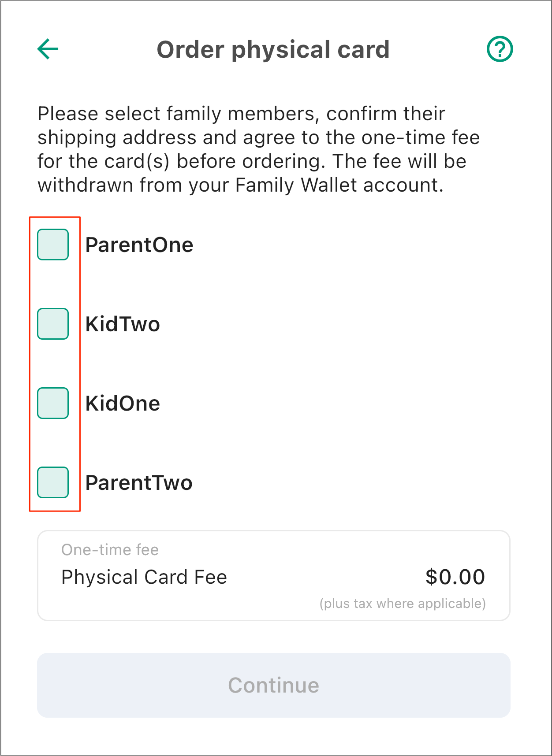
Task: Go back using the green arrow
Action: [48, 49]
